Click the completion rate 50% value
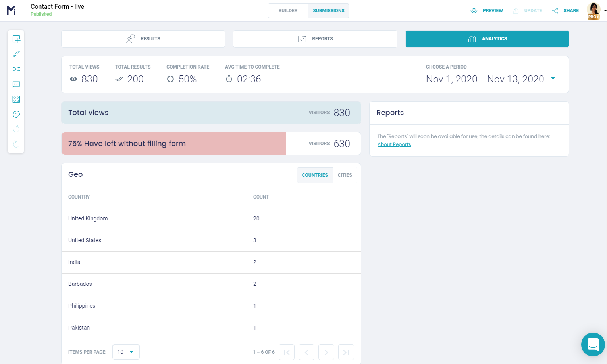The image size is (607, 364). (187, 79)
